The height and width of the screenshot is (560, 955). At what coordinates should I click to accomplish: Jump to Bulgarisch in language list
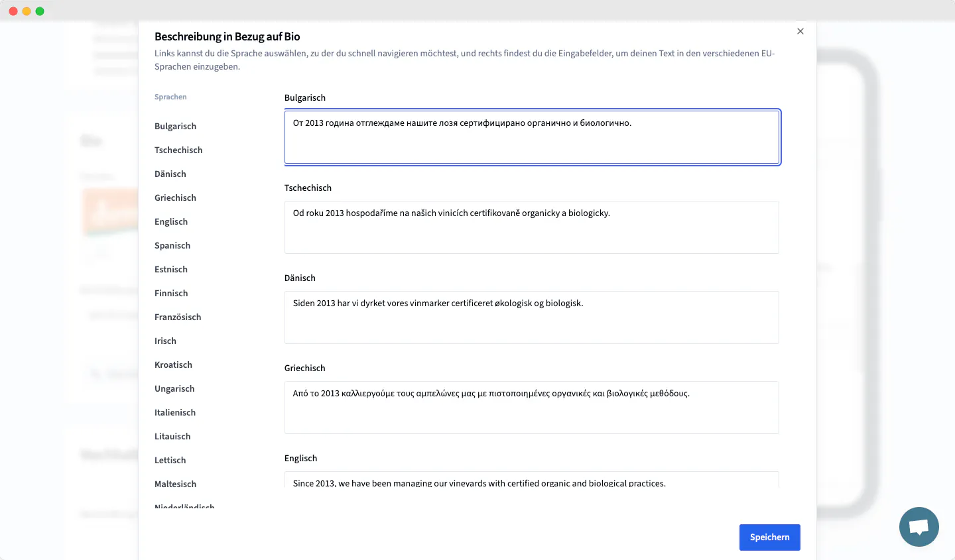(175, 126)
